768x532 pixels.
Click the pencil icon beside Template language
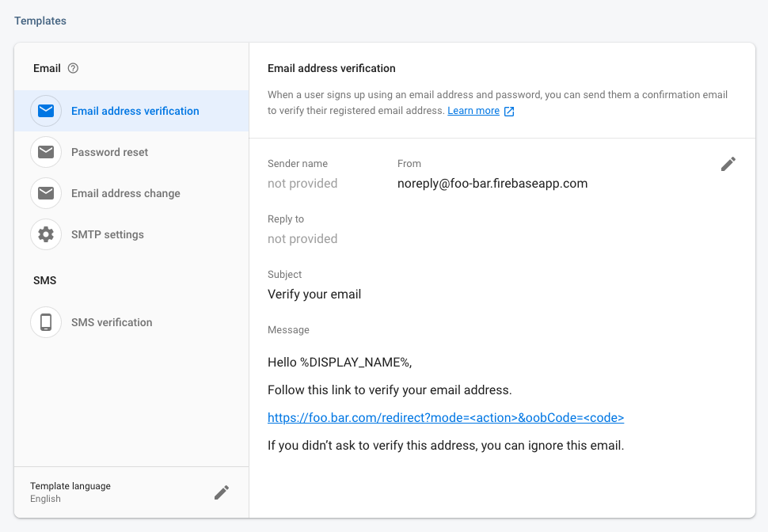click(x=222, y=492)
